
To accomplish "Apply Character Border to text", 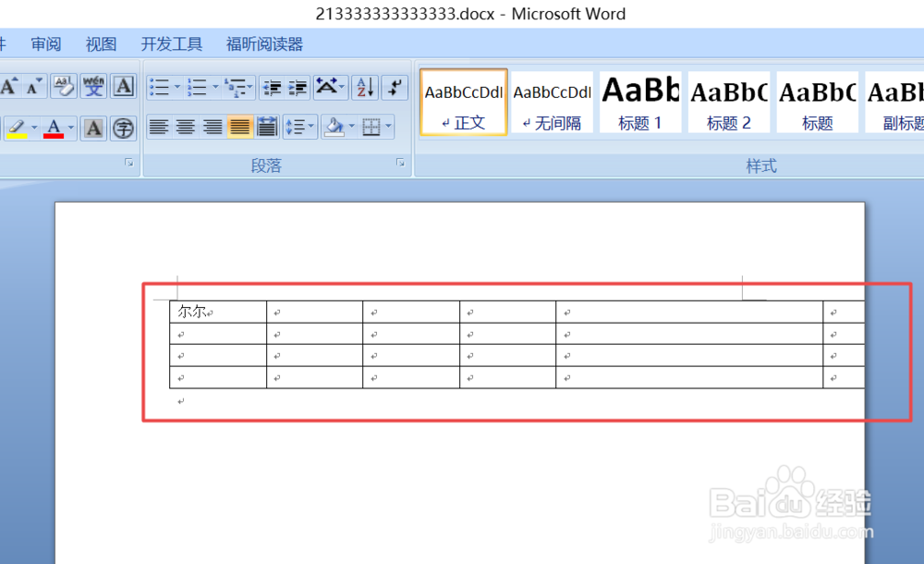I will [123, 87].
